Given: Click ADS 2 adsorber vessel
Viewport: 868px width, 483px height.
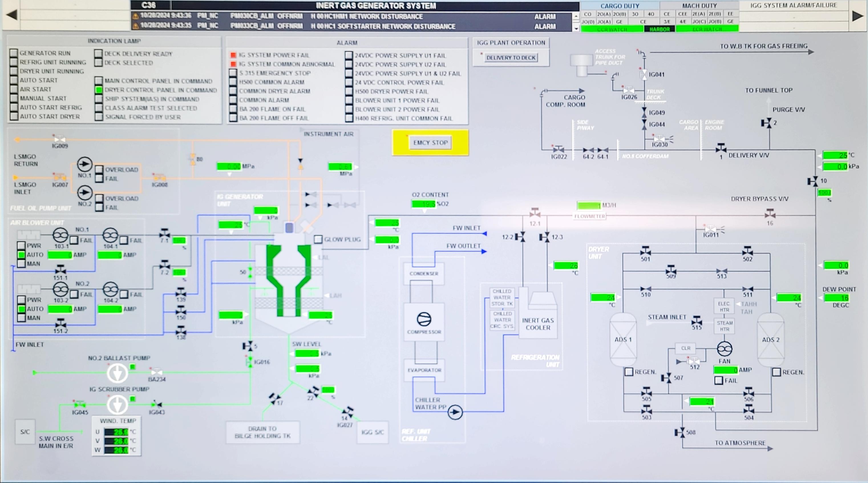Looking at the screenshot, I should coord(771,339).
